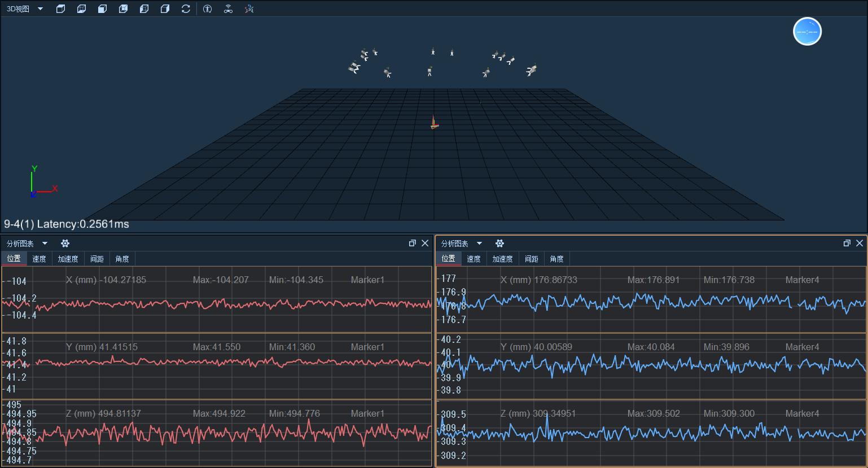Float the right analysis panel window icon
This screenshot has width=868, height=468.
(847, 243)
